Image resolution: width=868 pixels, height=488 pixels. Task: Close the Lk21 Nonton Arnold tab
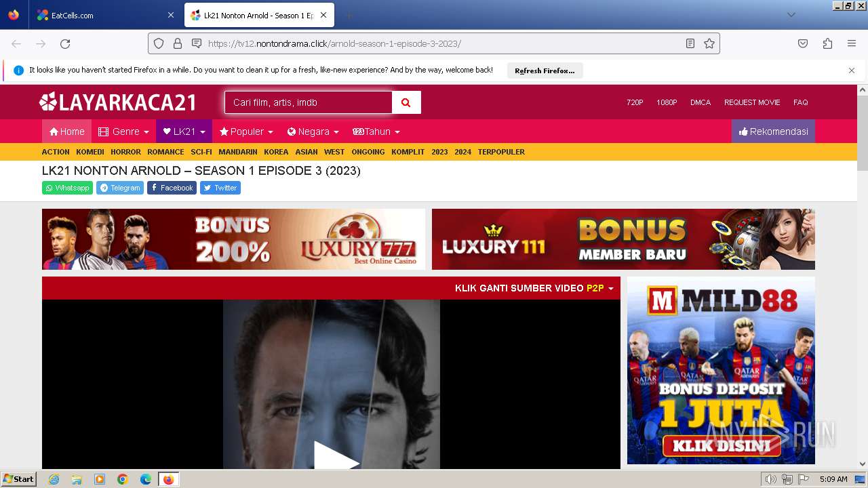pyautogui.click(x=323, y=15)
